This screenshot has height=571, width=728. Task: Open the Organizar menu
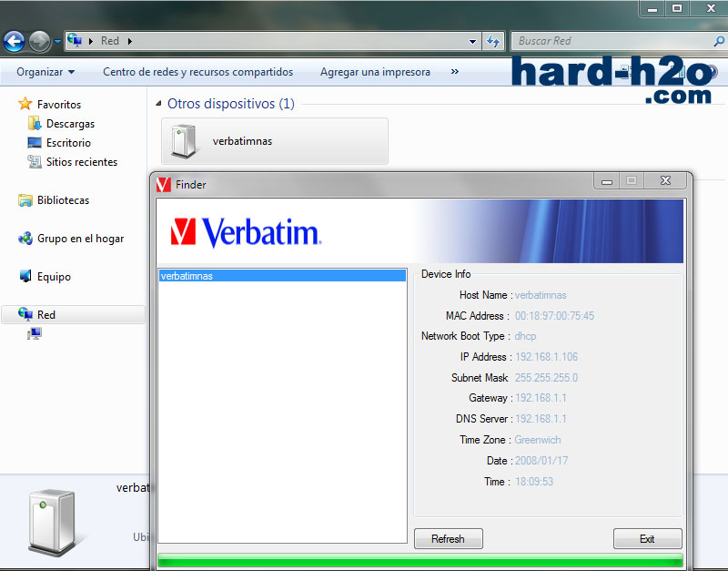[x=45, y=72]
